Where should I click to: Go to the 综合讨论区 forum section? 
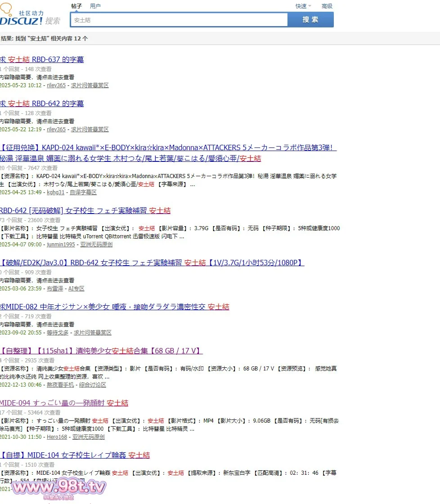click(93, 385)
